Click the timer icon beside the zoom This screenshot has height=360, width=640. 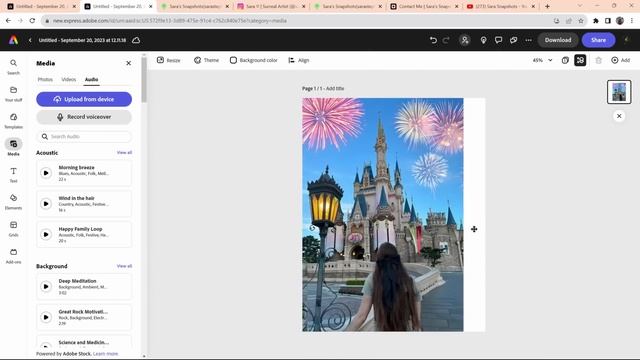point(565,60)
